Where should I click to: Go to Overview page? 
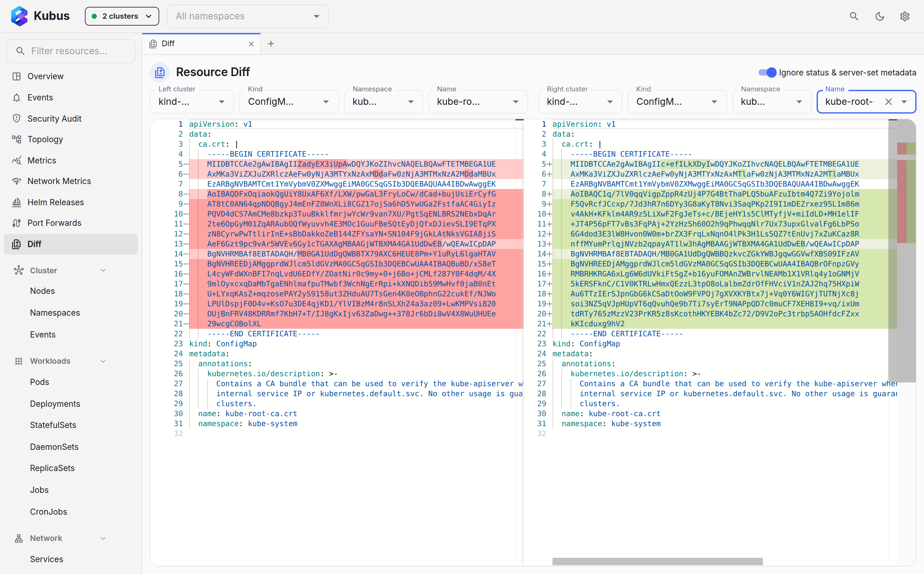pos(71,76)
